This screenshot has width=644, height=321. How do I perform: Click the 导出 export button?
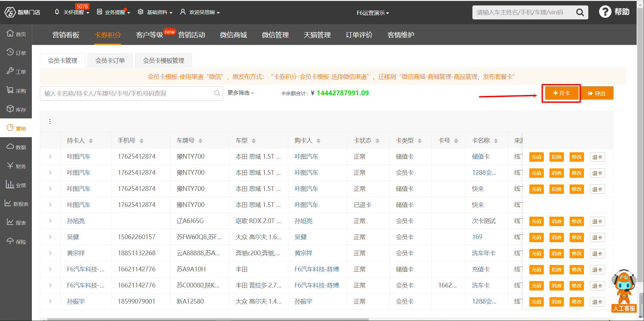[597, 93]
